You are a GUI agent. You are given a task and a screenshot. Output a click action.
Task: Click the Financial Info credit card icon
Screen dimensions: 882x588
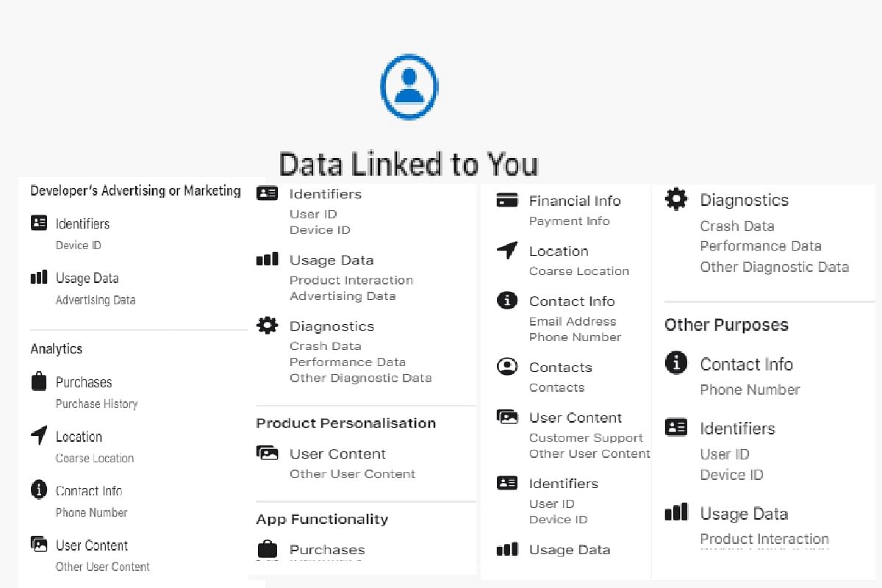[x=507, y=201]
